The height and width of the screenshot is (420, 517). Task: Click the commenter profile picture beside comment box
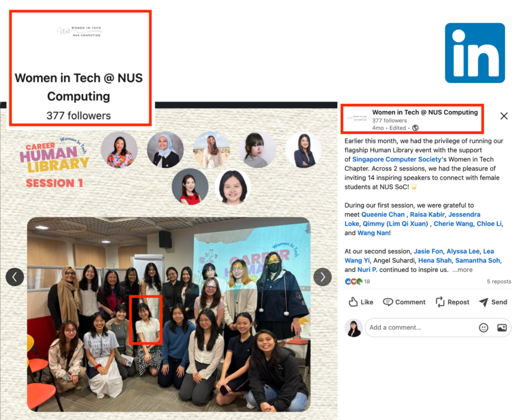pos(353,328)
